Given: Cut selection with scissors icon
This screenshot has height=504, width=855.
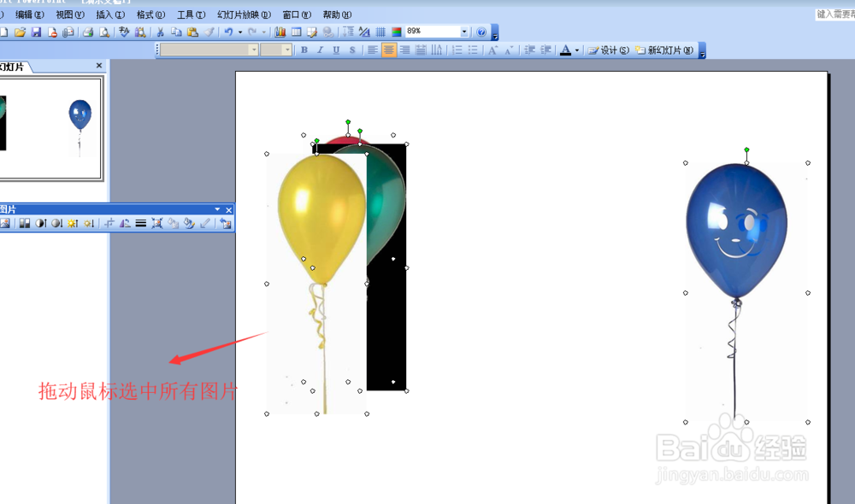Looking at the screenshot, I should [161, 32].
